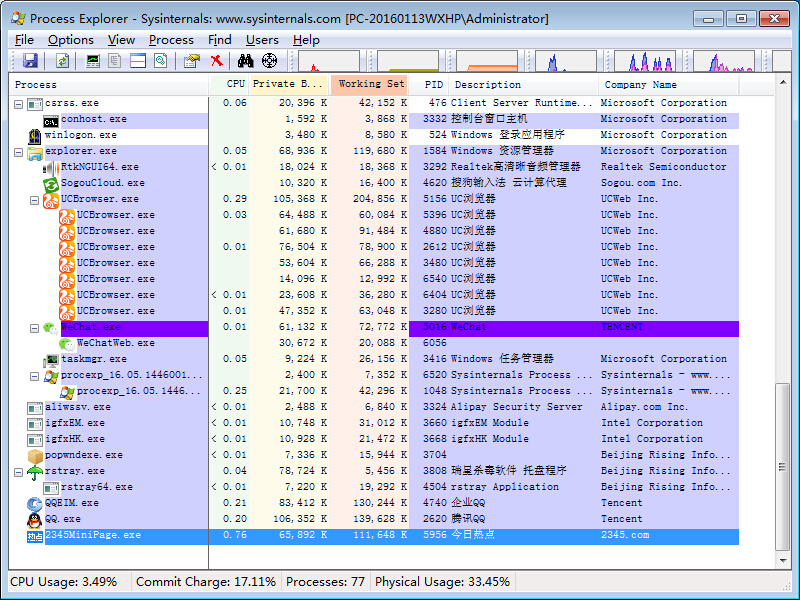Click the DLL/handle view toolbar icon

161,61
